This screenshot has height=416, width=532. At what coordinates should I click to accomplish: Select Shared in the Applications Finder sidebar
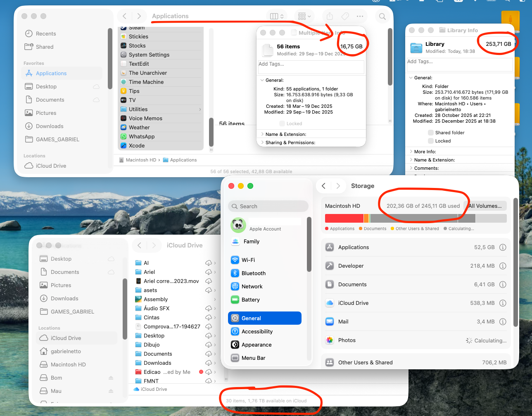point(62,47)
